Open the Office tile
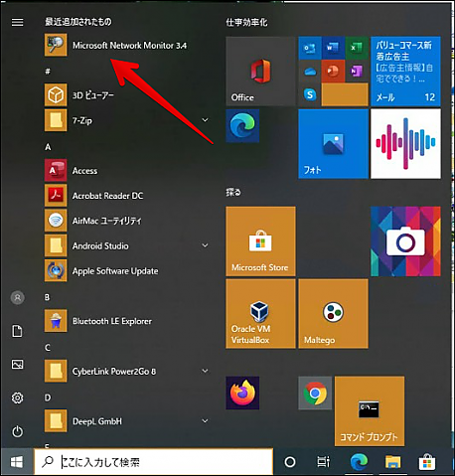The image size is (455, 476). pyautogui.click(x=260, y=72)
